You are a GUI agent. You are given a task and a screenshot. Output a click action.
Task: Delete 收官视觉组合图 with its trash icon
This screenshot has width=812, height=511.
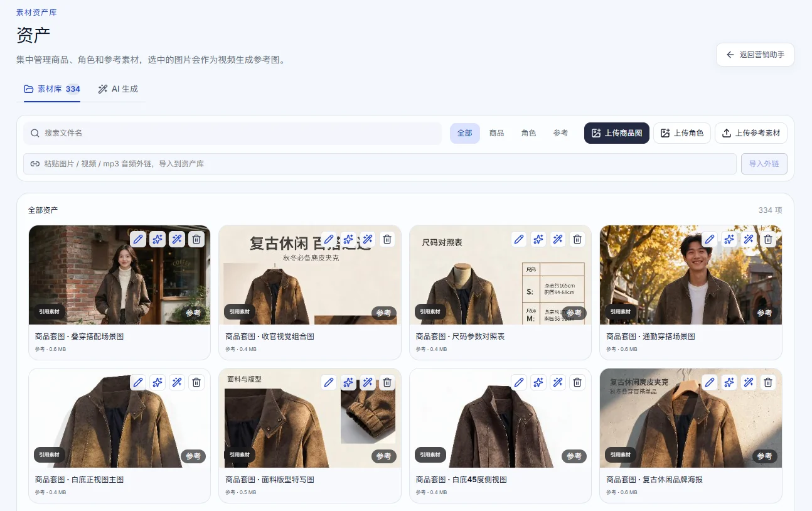[x=387, y=239]
